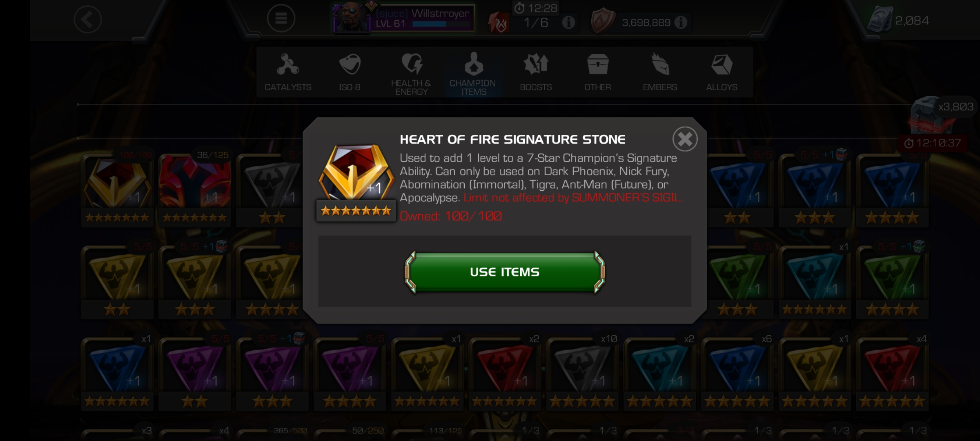Switch to the Other items tab

pos(597,73)
